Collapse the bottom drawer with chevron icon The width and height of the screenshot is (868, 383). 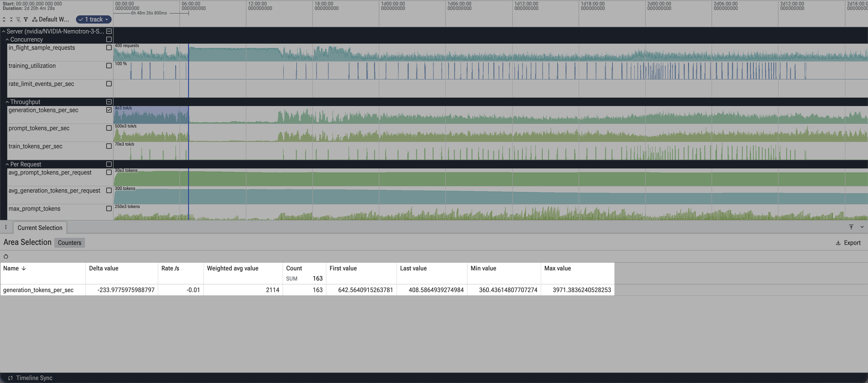coord(862,227)
